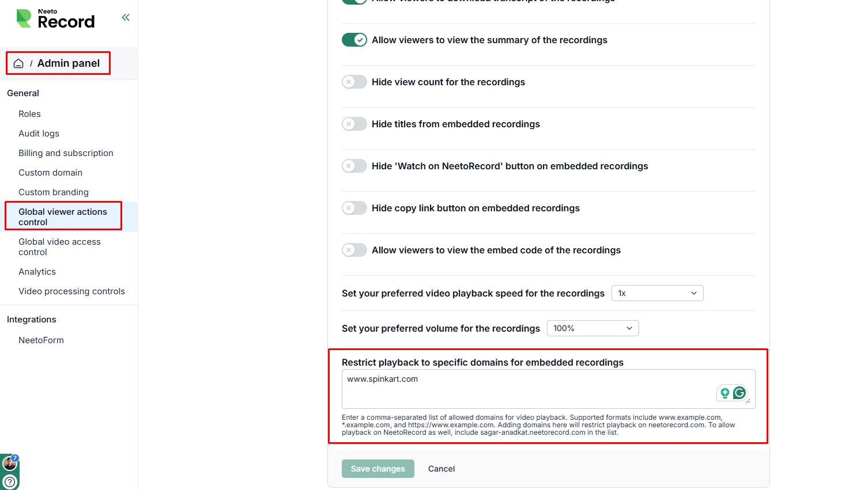Open the preferred volume 100% dropdown
Viewport: 868px width, 490px height.
[x=592, y=328]
